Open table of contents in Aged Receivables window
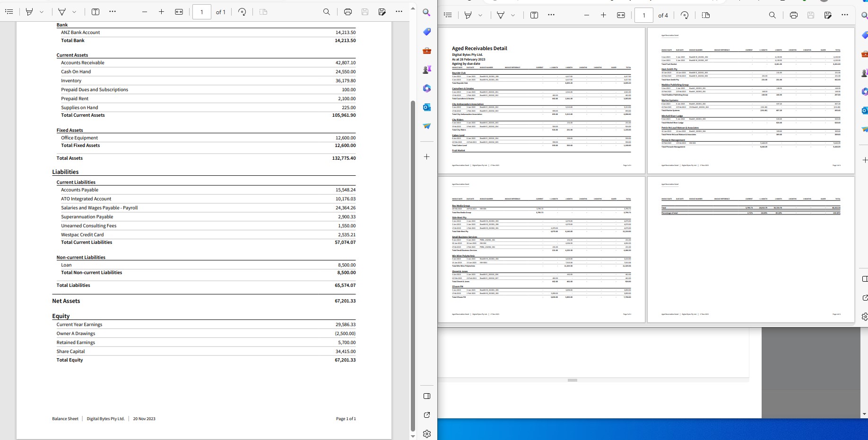 448,15
